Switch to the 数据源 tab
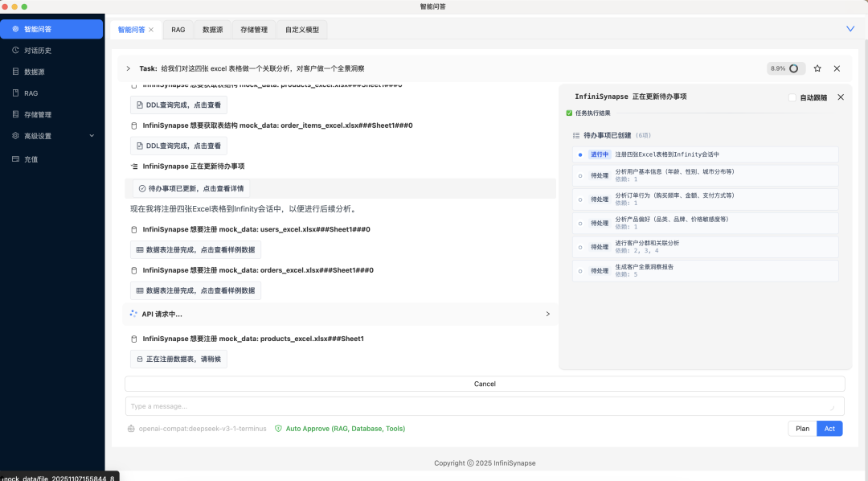Screen dimensions: 868x481 212,30
